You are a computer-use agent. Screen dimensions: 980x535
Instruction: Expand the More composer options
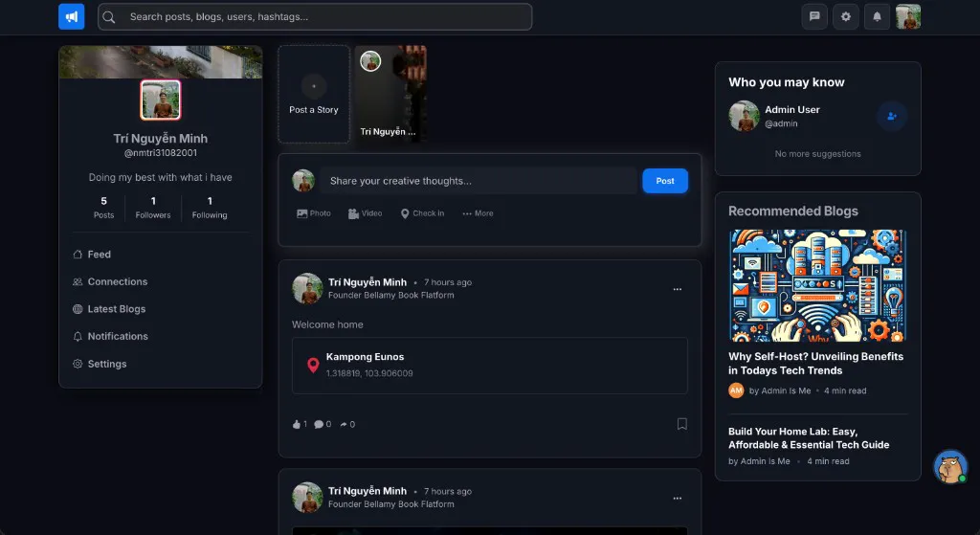coord(478,213)
